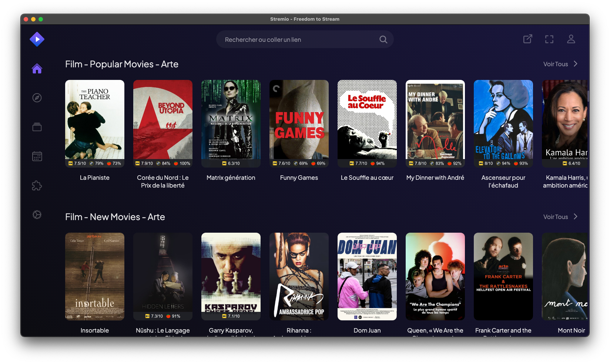Click Film - Popular Movies - Arte heading

[122, 64]
